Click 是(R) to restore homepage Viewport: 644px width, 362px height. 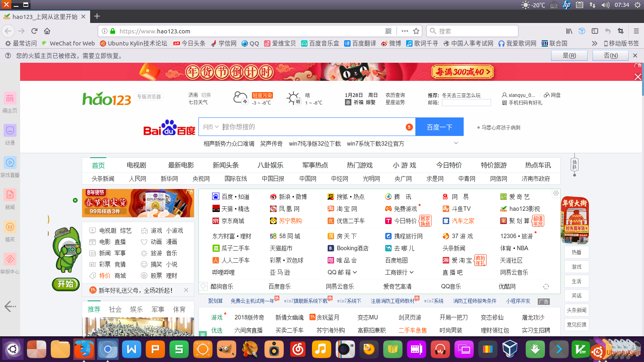coord(569,56)
